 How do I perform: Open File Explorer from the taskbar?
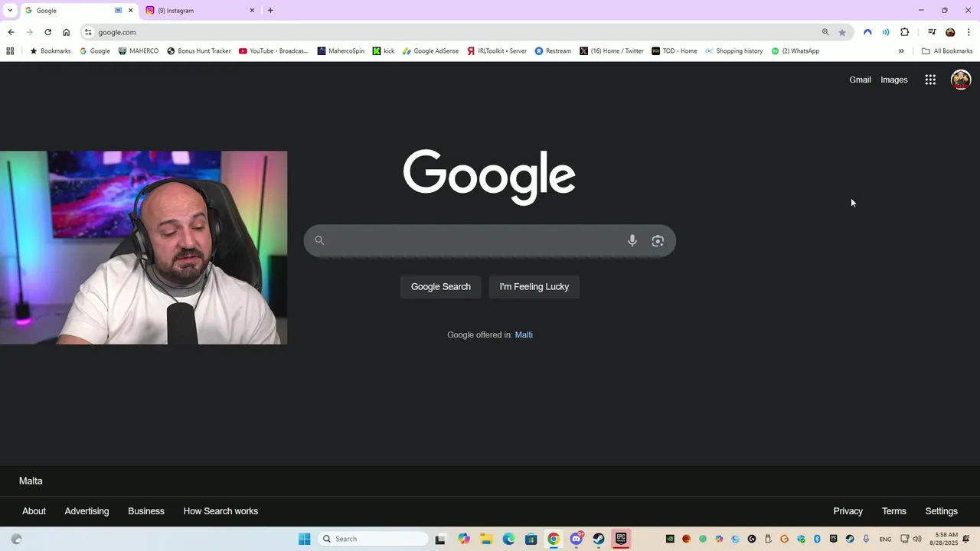[486, 539]
